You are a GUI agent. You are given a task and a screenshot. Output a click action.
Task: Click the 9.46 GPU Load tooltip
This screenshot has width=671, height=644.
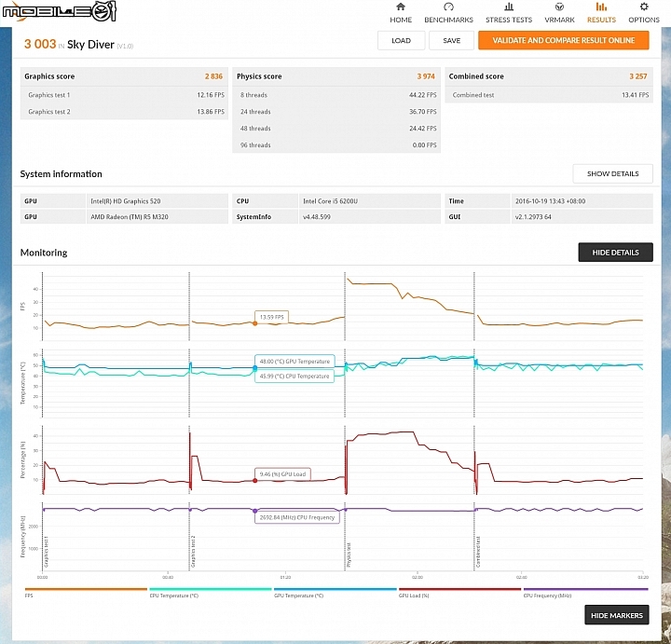282,474
